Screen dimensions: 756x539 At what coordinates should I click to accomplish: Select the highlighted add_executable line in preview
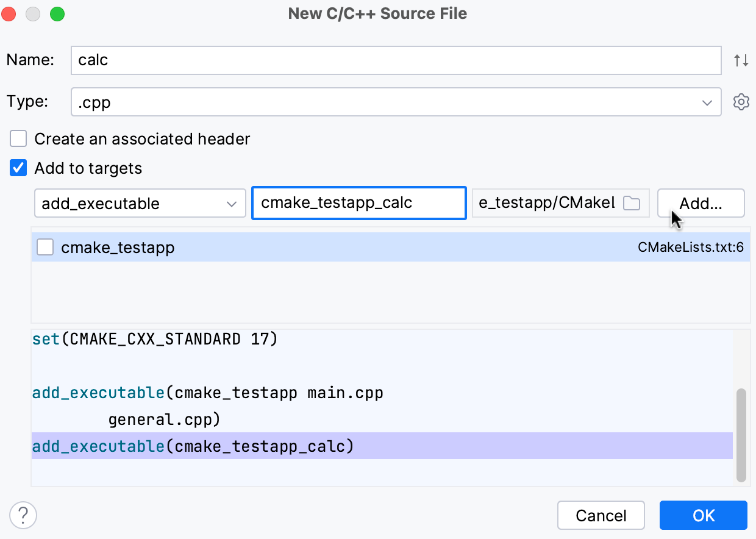244,446
